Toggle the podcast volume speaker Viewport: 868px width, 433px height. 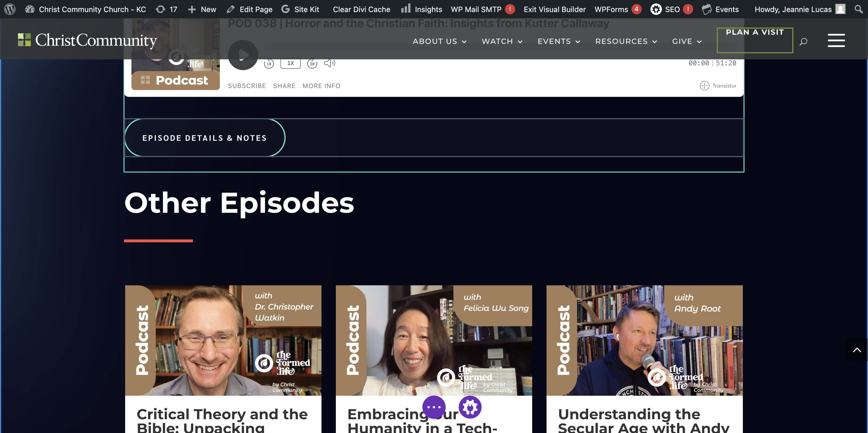330,63
